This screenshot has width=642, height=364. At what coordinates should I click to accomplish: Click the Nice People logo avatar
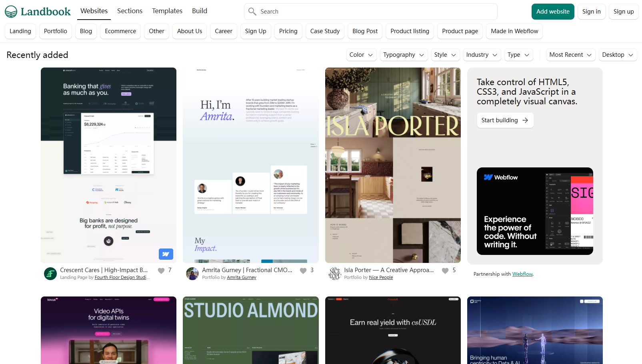(334, 274)
